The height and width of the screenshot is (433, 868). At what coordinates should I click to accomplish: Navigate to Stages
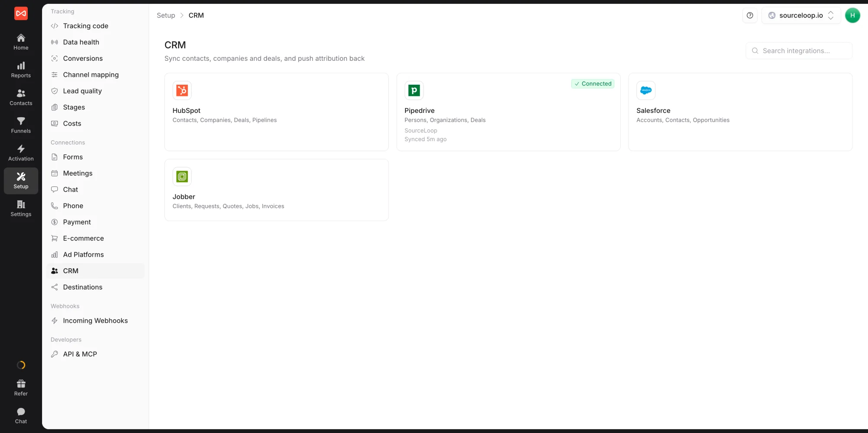point(95,107)
